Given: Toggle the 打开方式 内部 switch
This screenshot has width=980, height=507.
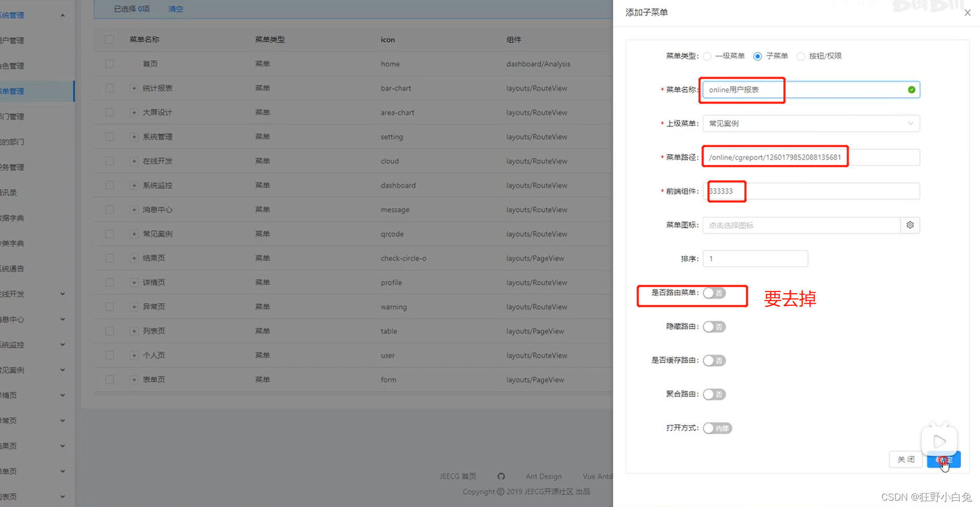Looking at the screenshot, I should [717, 428].
